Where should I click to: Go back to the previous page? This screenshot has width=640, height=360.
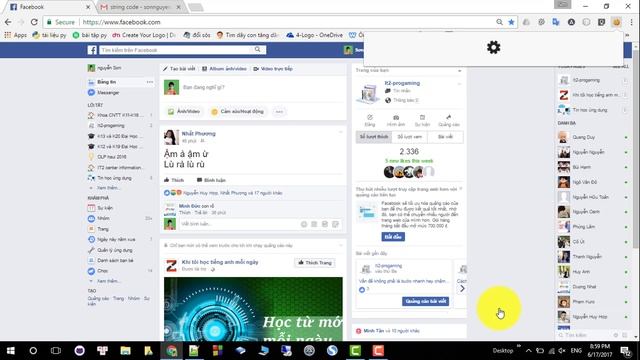click(x=8, y=22)
